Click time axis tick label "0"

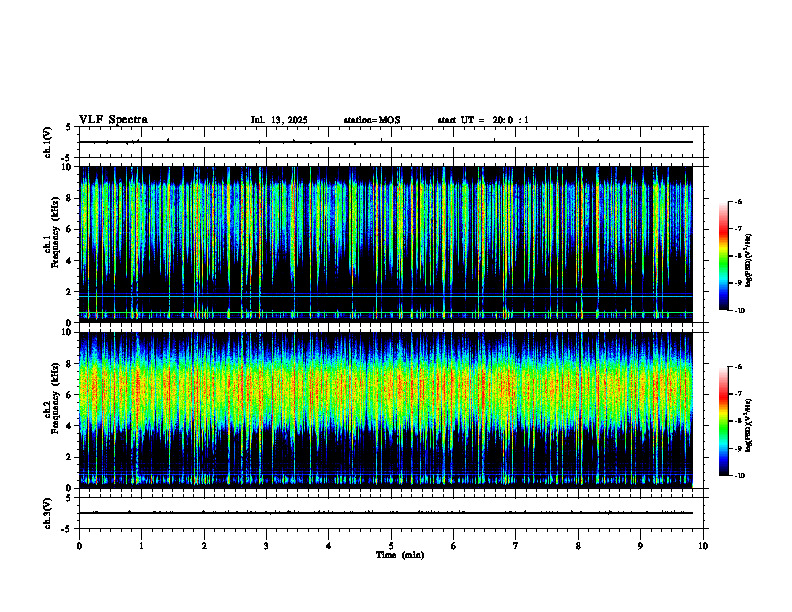(79, 546)
